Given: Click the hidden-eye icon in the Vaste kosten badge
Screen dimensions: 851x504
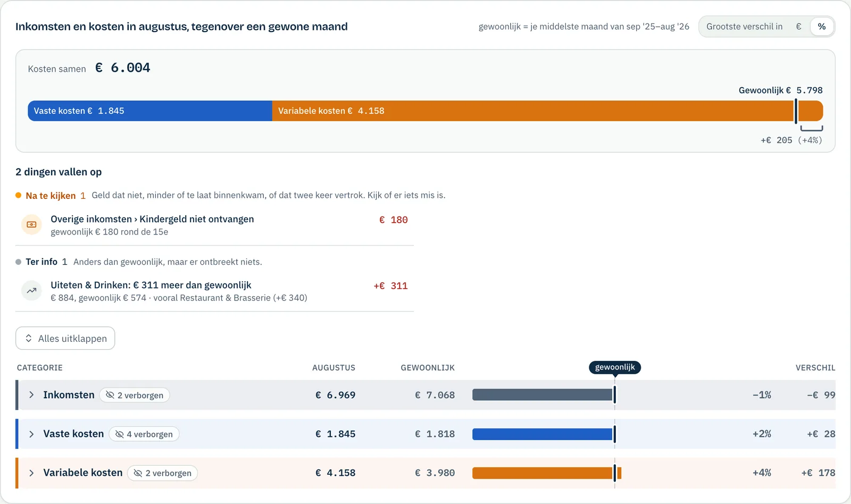Looking at the screenshot, I should click(119, 434).
